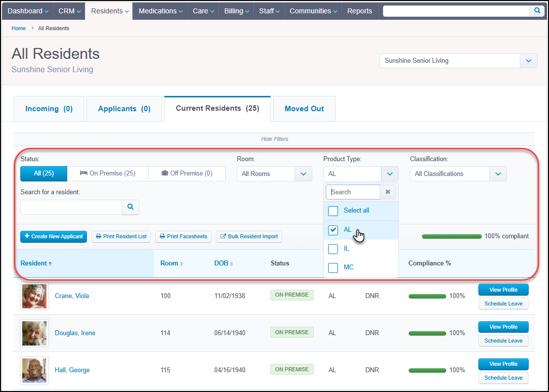Image resolution: width=549 pixels, height=392 pixels.
Task: Click the Off Premise building icon
Action: pyautogui.click(x=165, y=174)
